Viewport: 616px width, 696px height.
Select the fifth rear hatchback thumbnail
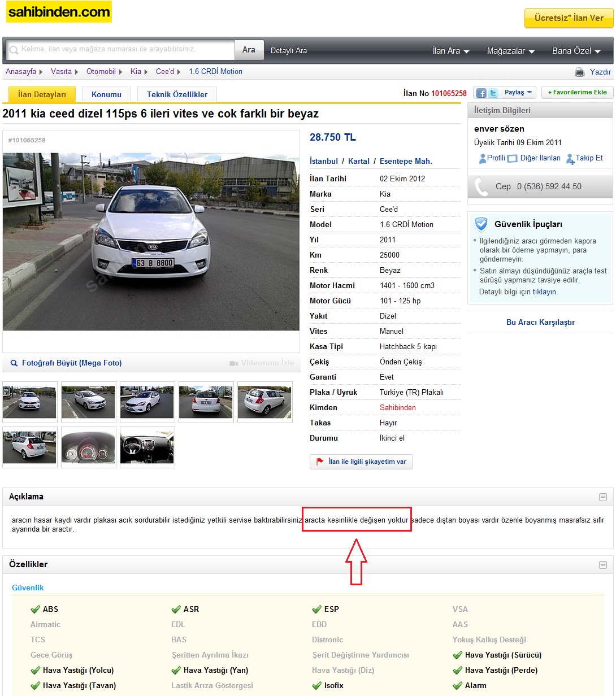coord(264,402)
